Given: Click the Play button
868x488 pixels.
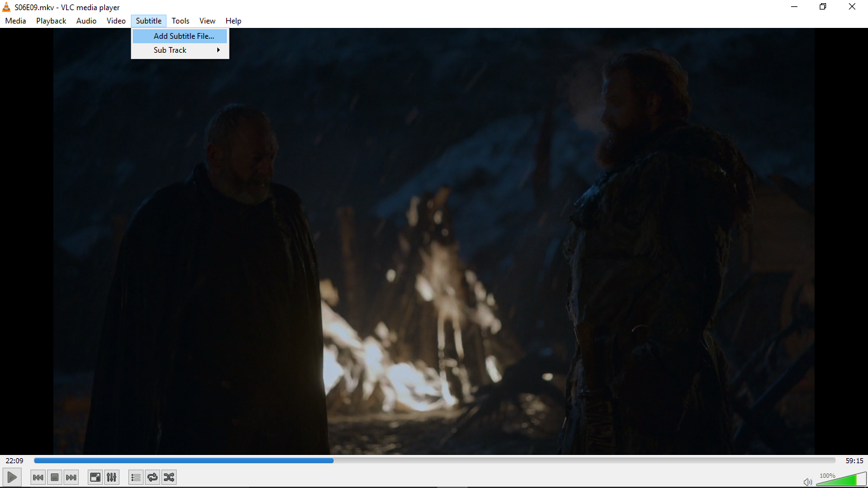Looking at the screenshot, I should click(12, 477).
